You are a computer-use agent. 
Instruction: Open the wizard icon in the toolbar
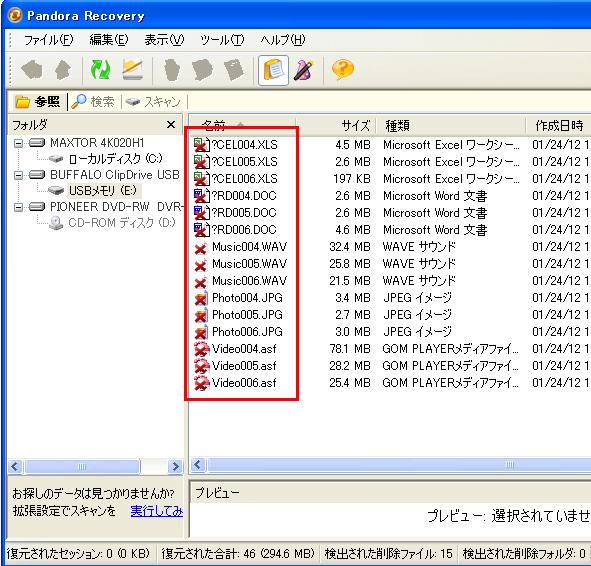[x=304, y=70]
